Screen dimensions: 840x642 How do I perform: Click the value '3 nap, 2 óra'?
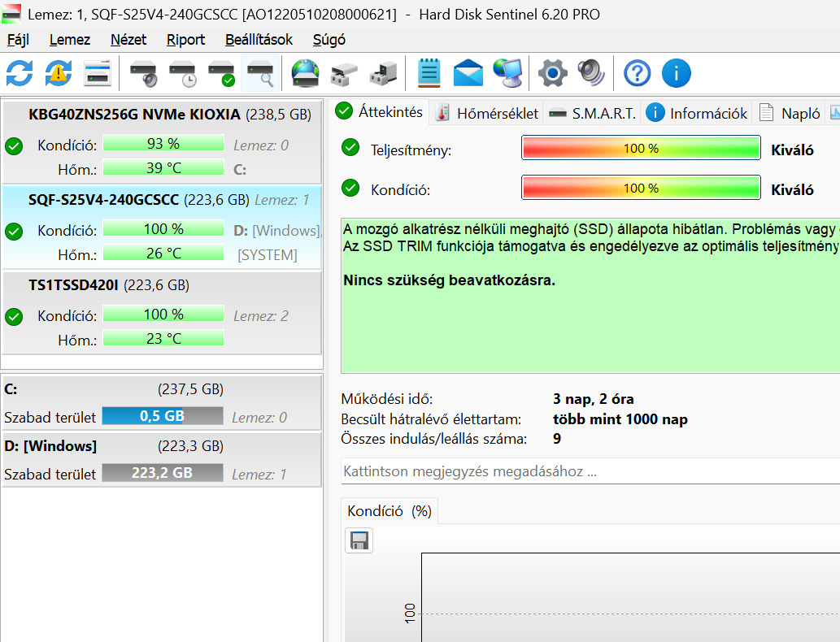(593, 399)
